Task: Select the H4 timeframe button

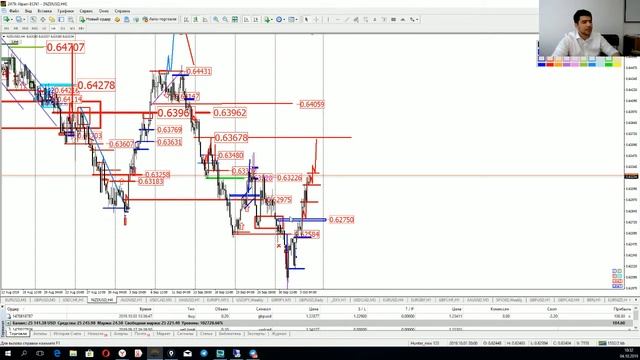Action: point(53,28)
